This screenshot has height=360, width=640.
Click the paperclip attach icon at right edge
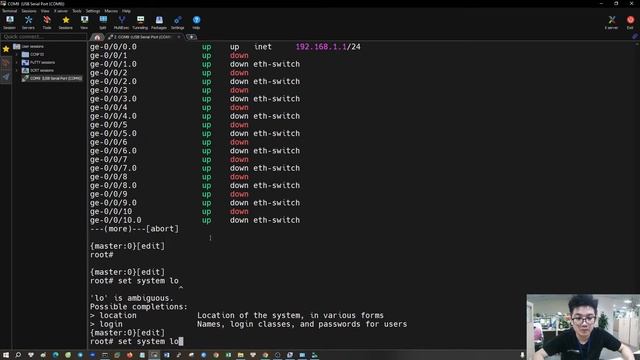(635, 36)
